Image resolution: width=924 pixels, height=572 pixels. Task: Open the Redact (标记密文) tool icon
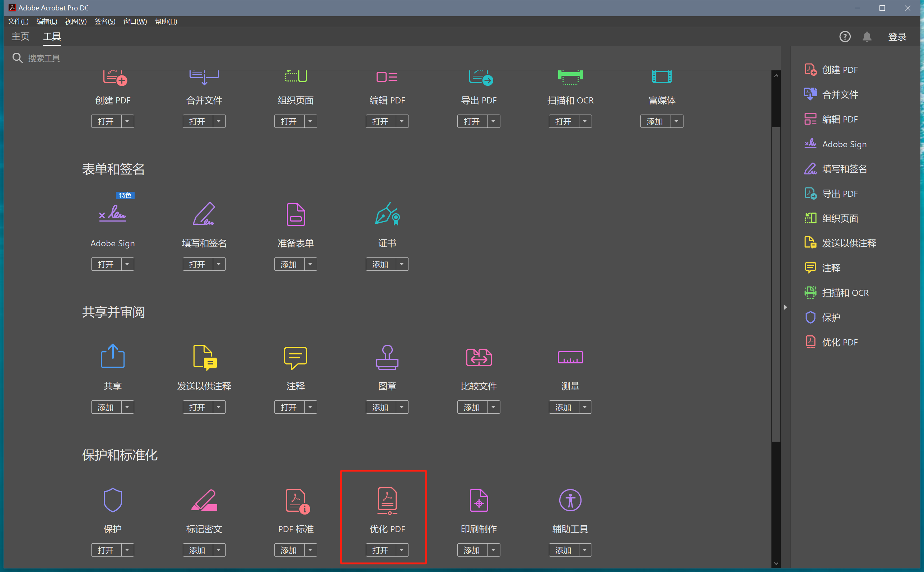(x=204, y=500)
